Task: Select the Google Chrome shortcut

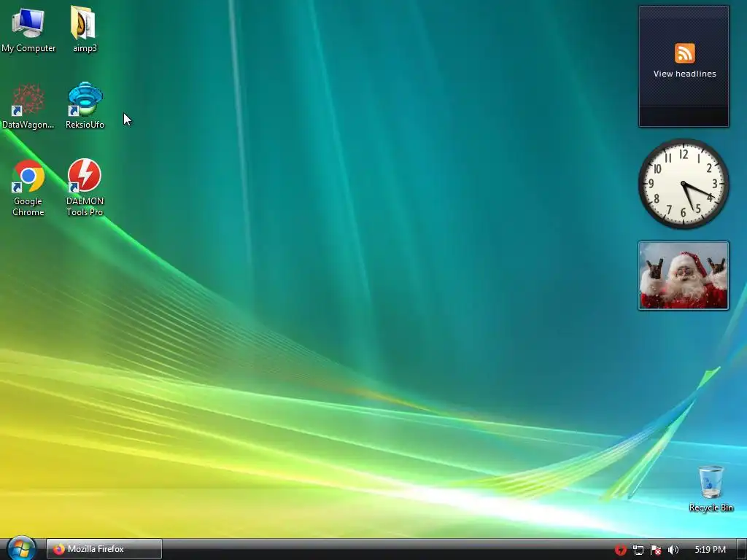Action: click(x=28, y=188)
